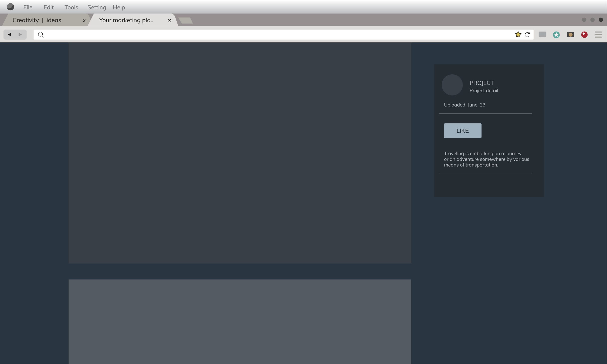Image resolution: width=607 pixels, height=364 pixels.
Task: Open the lower gray project image
Action: [x=240, y=322]
